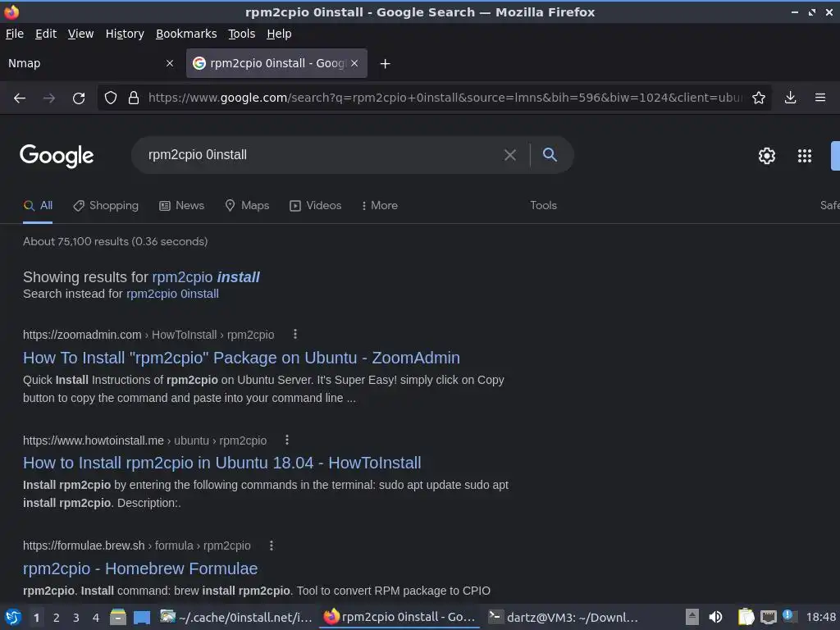
Task: Reload the current page
Action: point(79,98)
